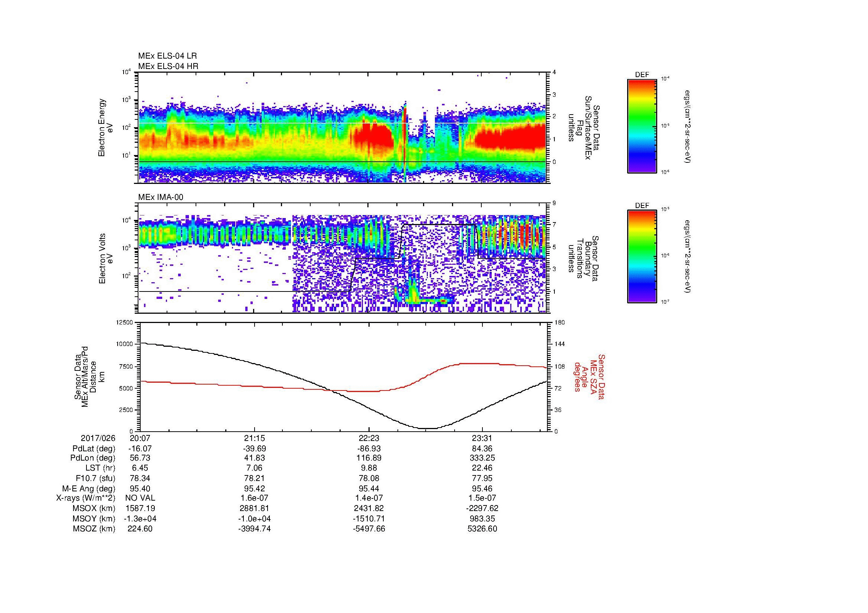Click the 12500 altitude axis tick
Screen dimensions: 868x613
click(125, 323)
